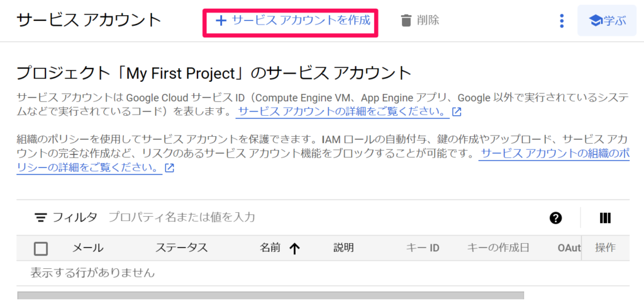644x308 pixels.
Task: Click the partially visible OAut column header
Action: coord(569,248)
